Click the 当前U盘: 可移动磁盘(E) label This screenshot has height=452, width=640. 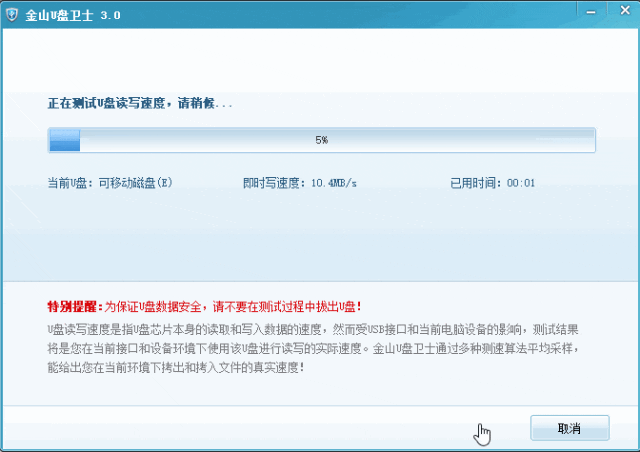[110, 183]
